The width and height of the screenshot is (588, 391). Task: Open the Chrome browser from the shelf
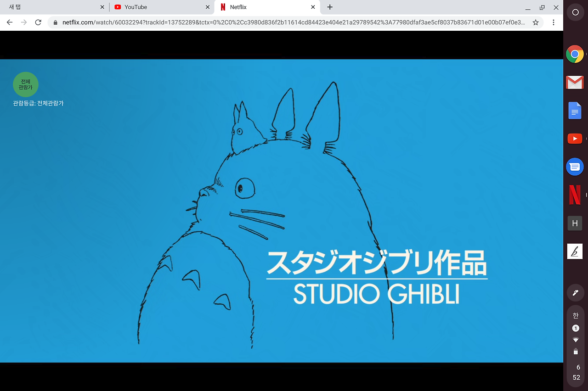click(575, 54)
